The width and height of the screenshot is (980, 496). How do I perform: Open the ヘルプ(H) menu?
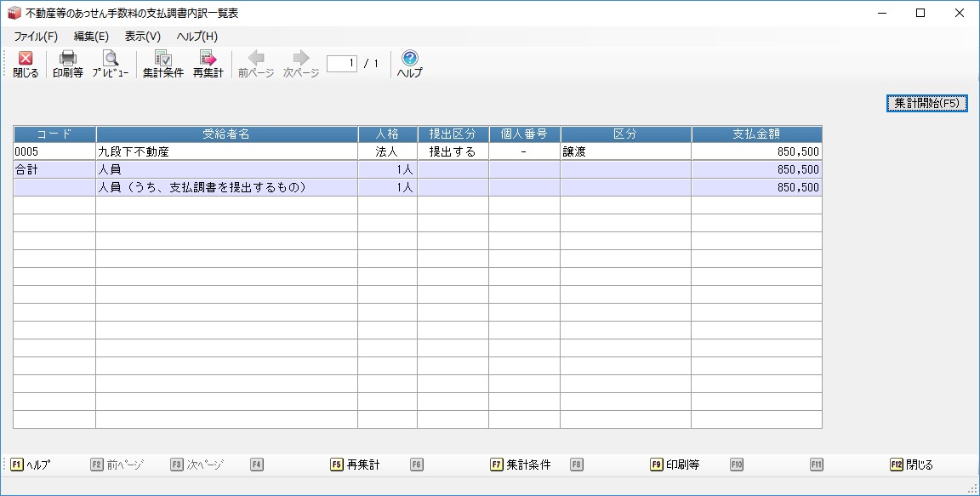tap(197, 37)
